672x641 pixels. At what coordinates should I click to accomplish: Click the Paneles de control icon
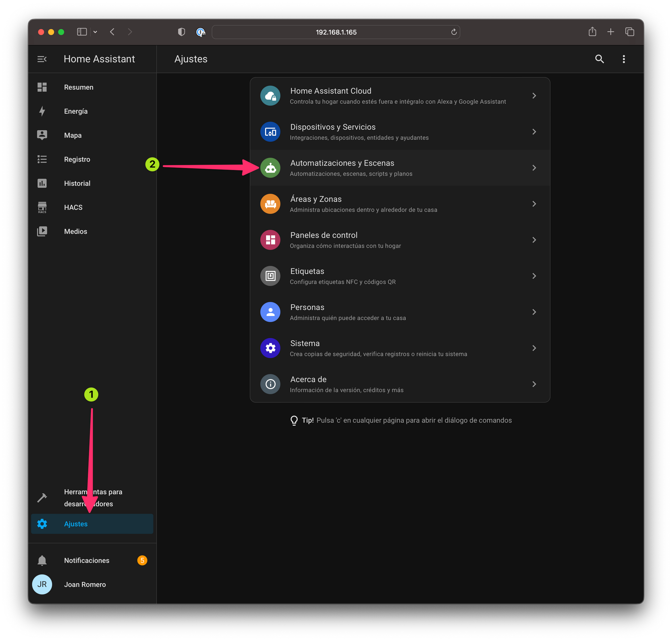pos(270,240)
